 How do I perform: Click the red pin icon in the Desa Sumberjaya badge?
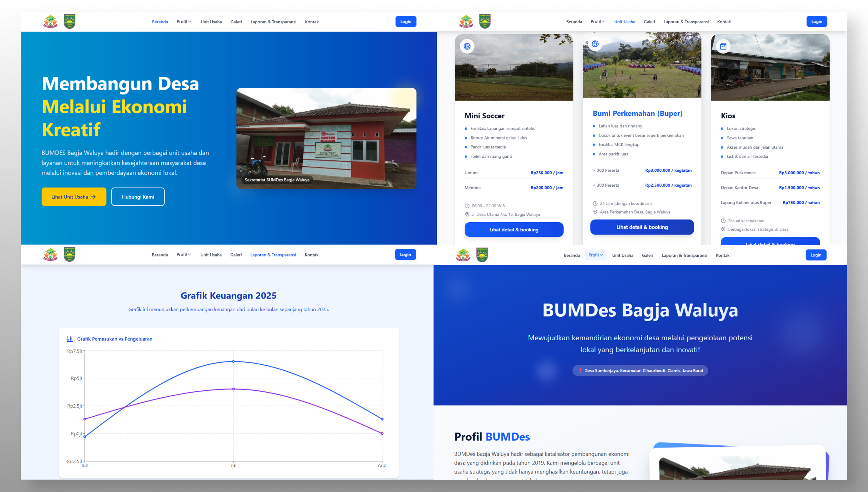(x=580, y=370)
